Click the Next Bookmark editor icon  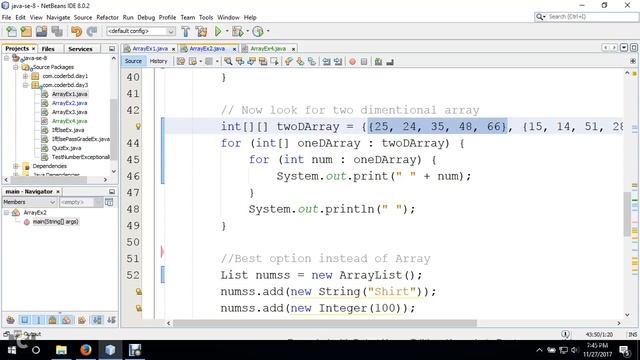pos(300,62)
